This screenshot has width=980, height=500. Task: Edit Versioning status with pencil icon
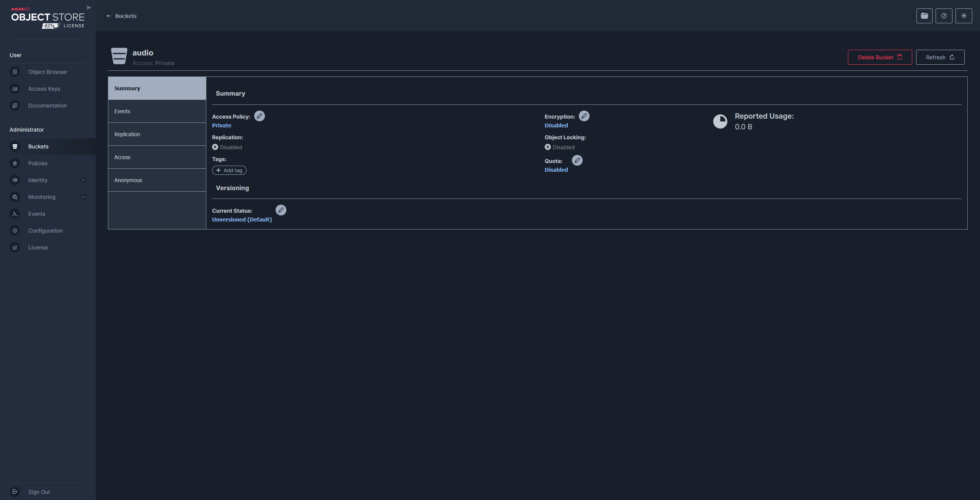point(281,210)
